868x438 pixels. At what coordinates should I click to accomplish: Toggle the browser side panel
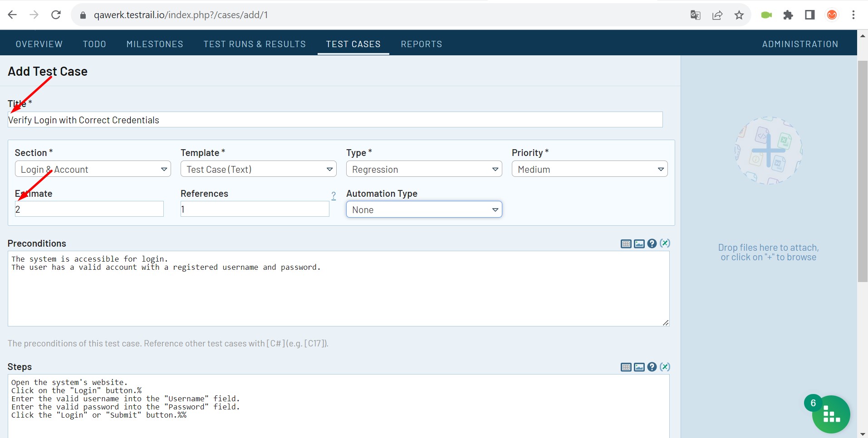810,15
